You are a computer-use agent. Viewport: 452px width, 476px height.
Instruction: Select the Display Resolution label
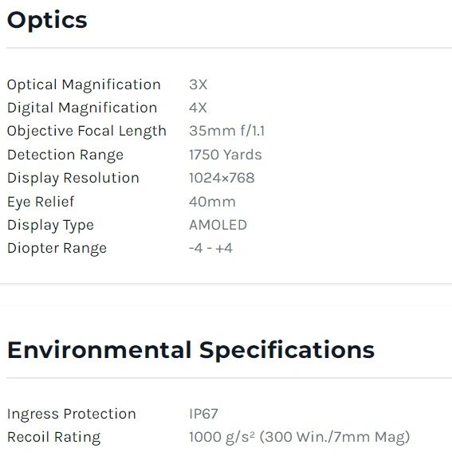(73, 178)
